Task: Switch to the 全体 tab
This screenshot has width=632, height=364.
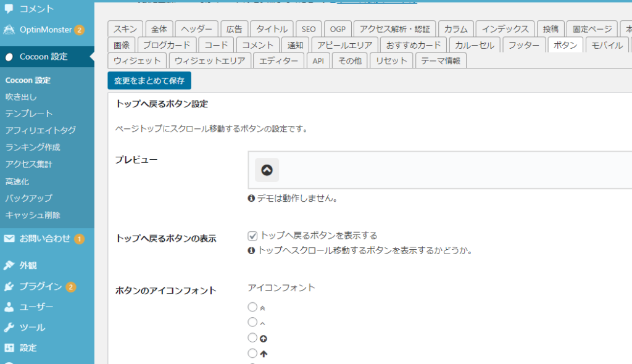Action: click(x=159, y=29)
